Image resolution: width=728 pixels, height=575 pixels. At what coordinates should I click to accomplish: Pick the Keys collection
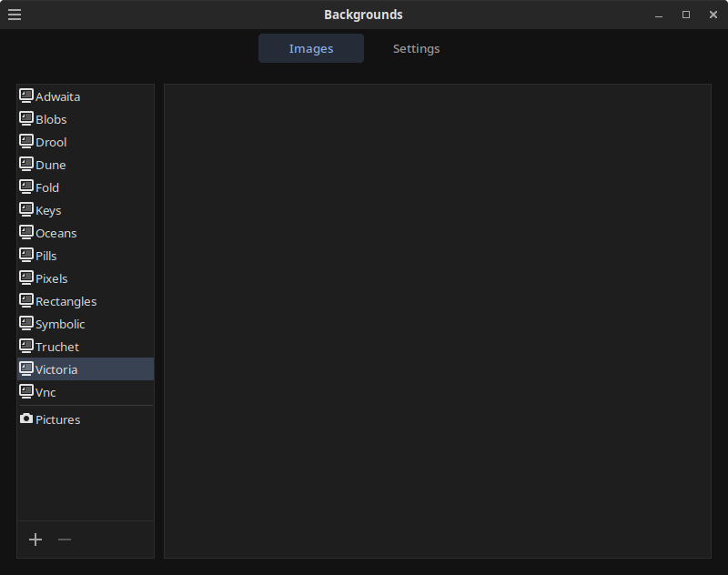(86, 210)
